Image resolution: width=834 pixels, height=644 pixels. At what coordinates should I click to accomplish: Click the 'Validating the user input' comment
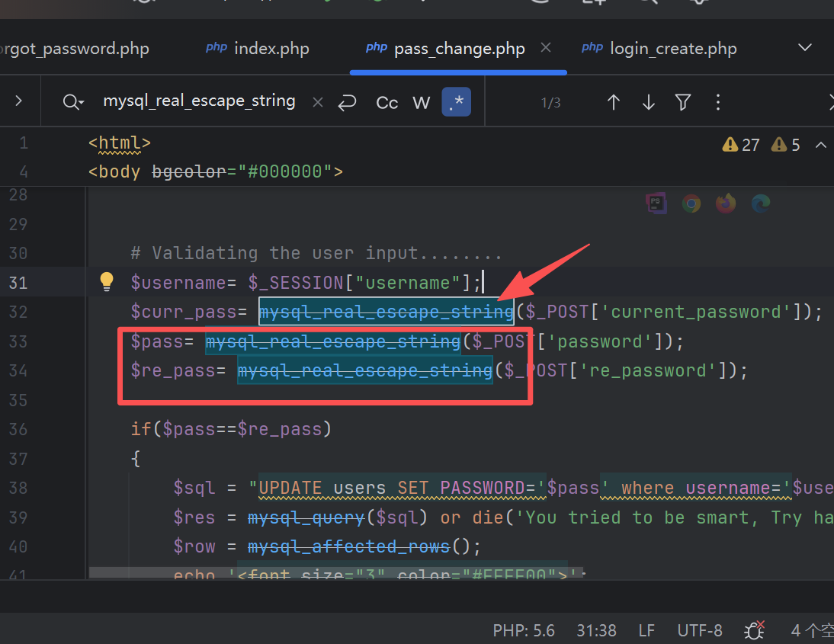pyautogui.click(x=316, y=253)
